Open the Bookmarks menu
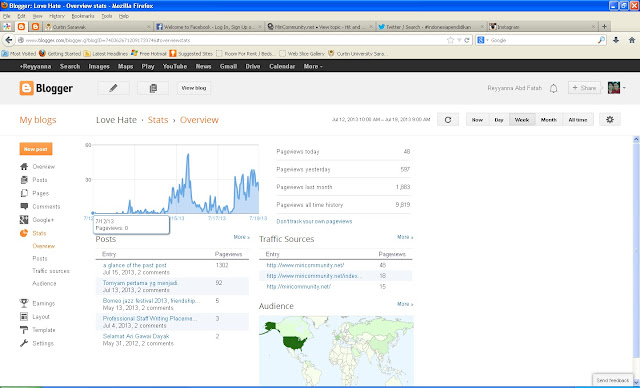Viewport: 640px width, 388px height. click(83, 16)
